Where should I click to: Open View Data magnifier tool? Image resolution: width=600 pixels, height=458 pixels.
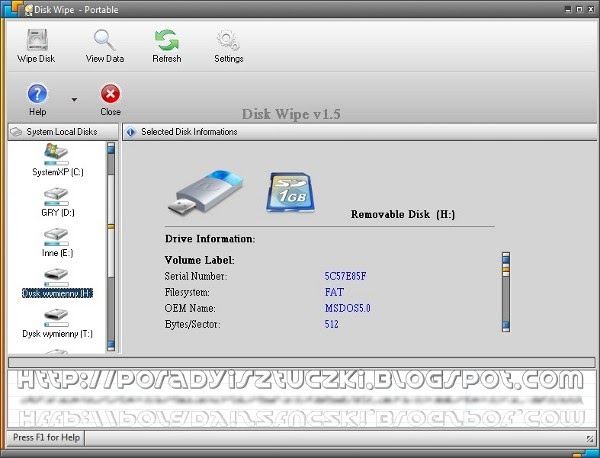click(x=104, y=46)
